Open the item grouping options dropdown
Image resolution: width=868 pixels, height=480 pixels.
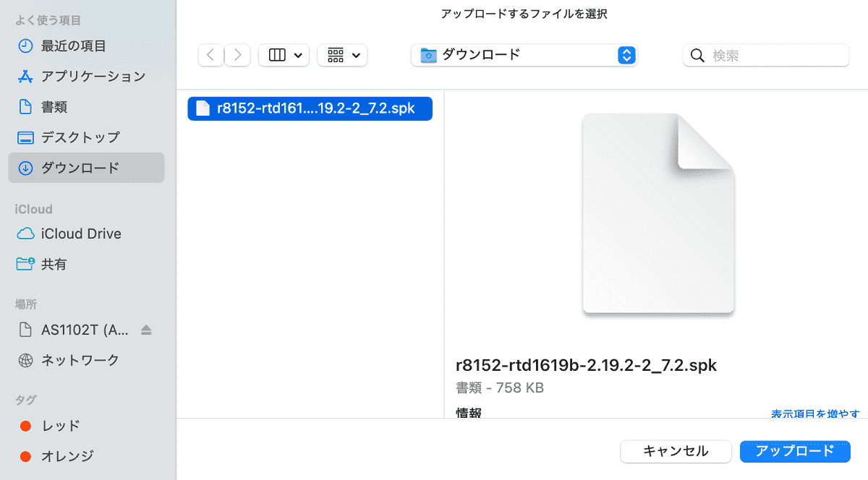click(x=342, y=55)
